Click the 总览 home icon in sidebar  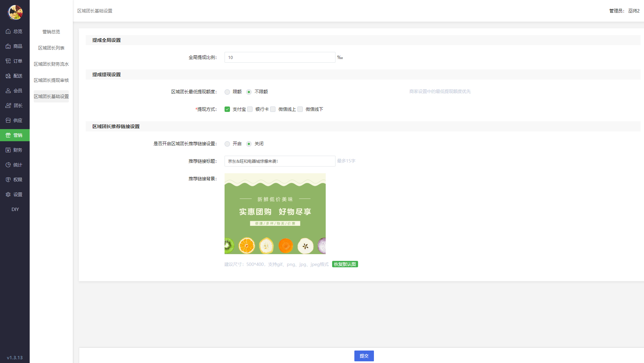[x=8, y=31]
